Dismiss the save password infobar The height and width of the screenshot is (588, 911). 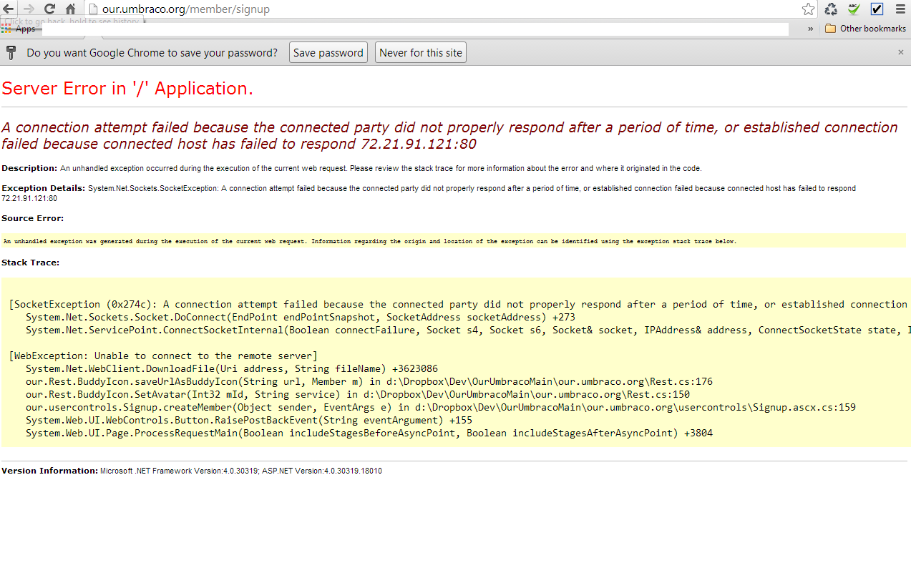901,52
